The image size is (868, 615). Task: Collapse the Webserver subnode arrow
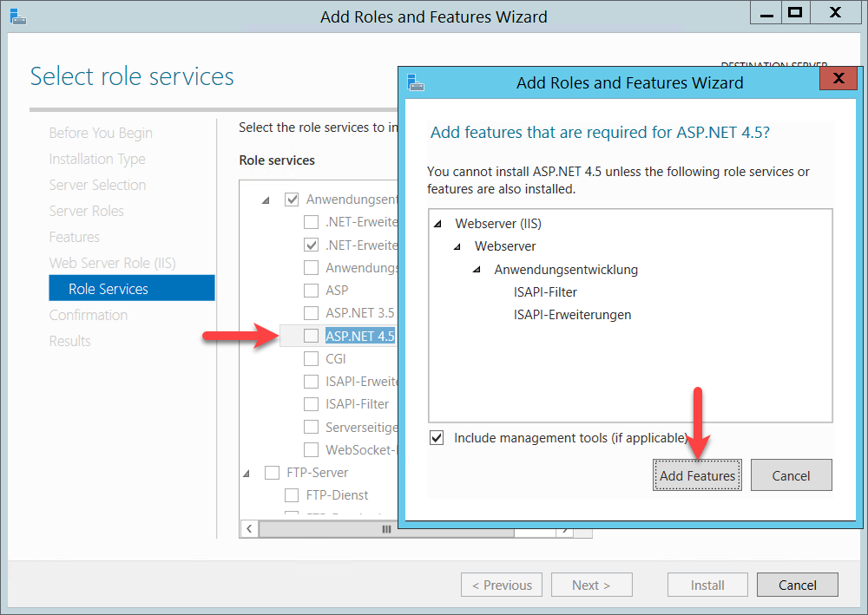point(457,247)
